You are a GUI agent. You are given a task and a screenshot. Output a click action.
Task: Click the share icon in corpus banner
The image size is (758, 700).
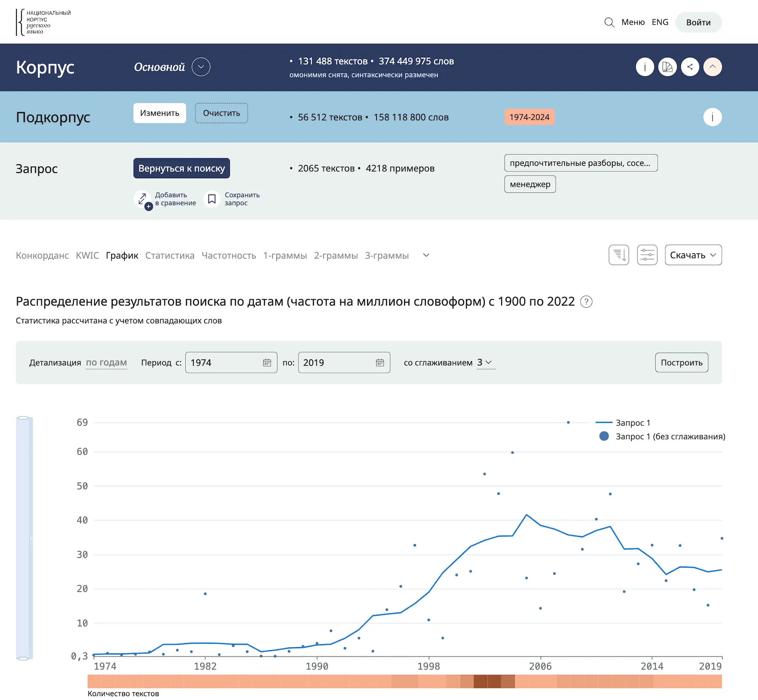(690, 67)
